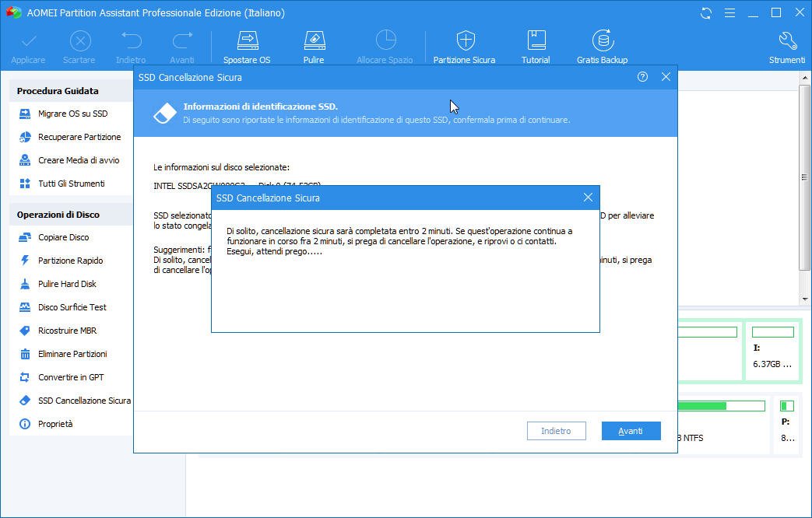
Task: Close the SSD Cancellazione Sicura wizard dialog
Action: (x=666, y=77)
